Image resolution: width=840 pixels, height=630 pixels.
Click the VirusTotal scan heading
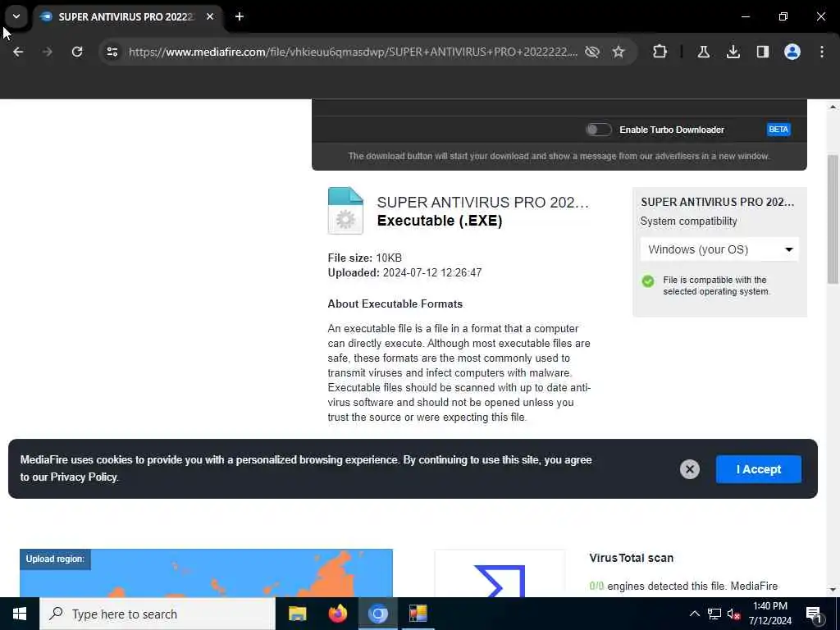click(631, 558)
